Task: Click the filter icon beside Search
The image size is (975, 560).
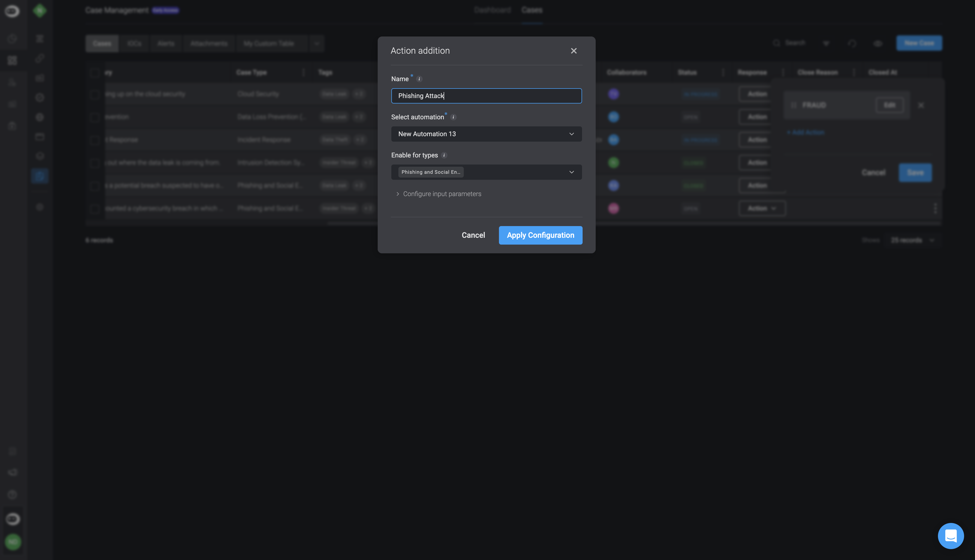Action: (x=826, y=44)
